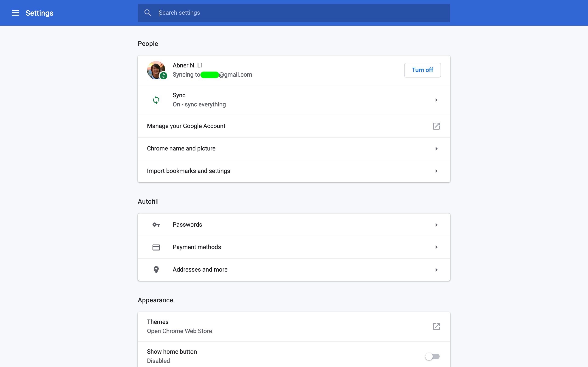588x367 pixels.
Task: Click the Addresses location pin icon
Action: click(x=156, y=270)
